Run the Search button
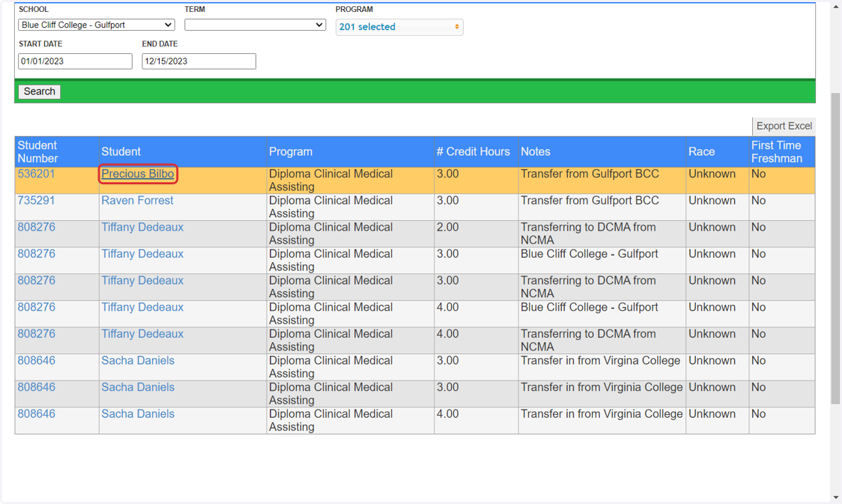 (x=39, y=91)
